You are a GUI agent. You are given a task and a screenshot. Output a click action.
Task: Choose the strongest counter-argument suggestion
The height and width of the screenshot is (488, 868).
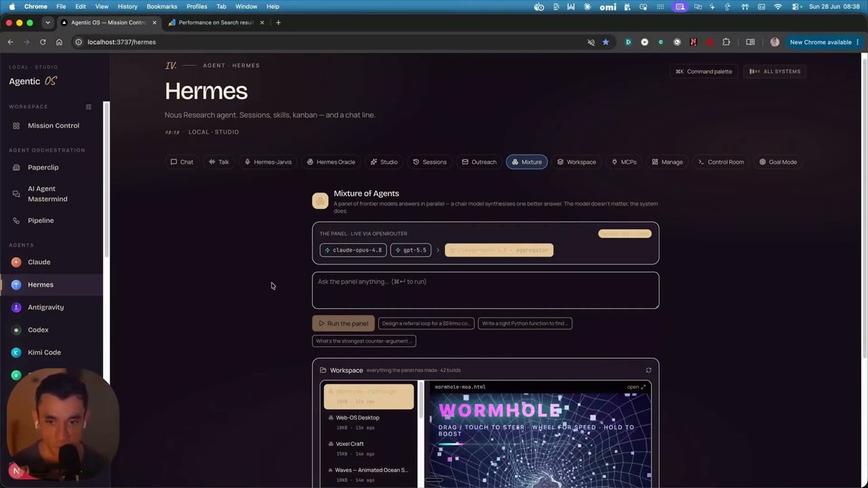364,341
